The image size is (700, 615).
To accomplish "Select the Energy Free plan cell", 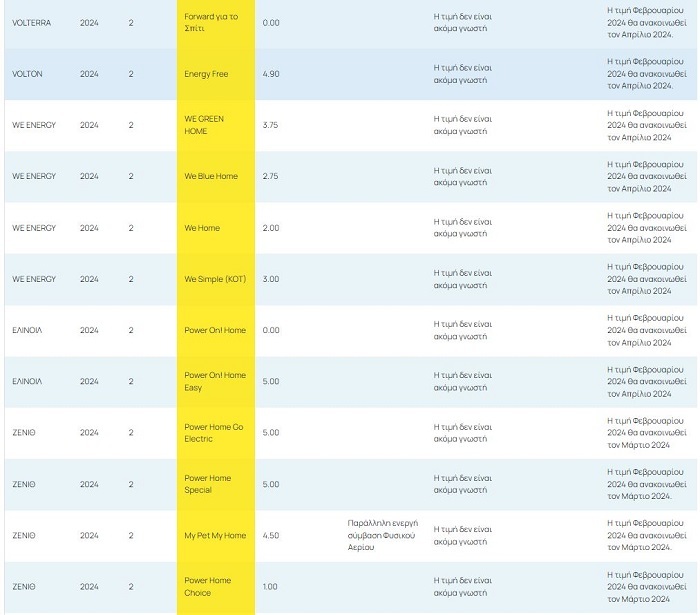I will (206, 74).
